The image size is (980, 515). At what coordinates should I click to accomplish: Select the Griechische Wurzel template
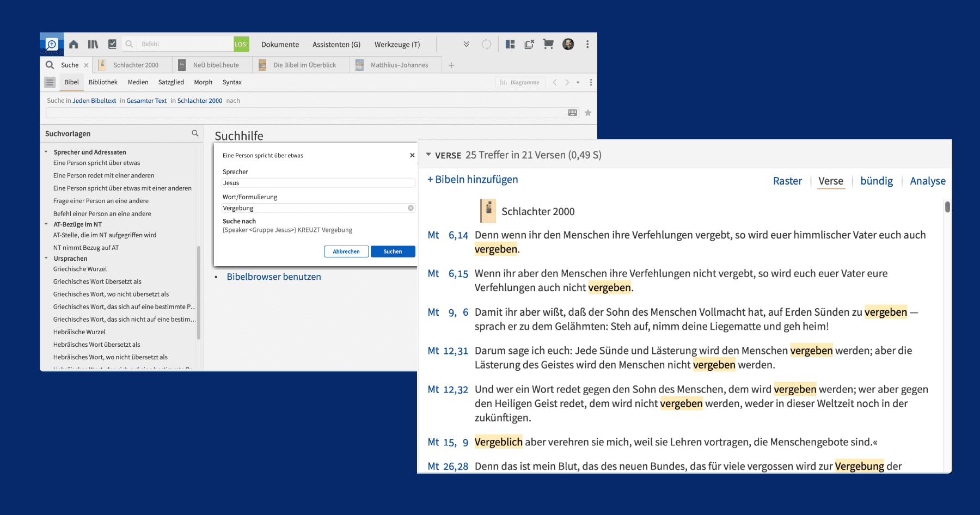[80, 269]
